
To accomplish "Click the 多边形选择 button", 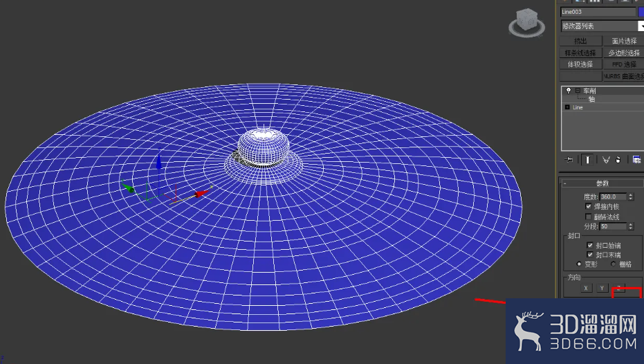I will (623, 53).
